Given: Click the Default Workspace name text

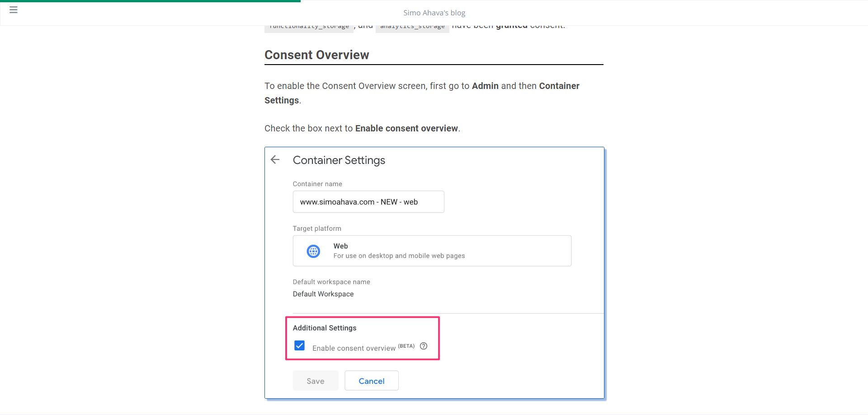Looking at the screenshot, I should pos(323,294).
